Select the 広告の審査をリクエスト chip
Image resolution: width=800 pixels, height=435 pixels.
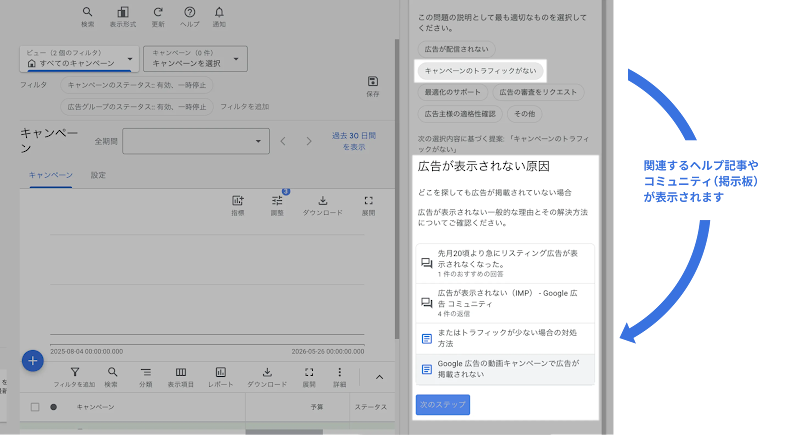(538, 92)
